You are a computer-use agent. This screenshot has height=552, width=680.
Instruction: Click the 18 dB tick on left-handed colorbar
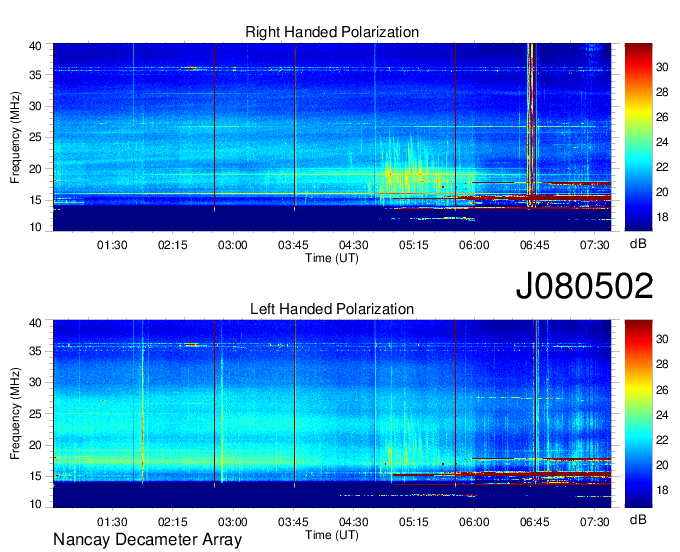[662, 490]
